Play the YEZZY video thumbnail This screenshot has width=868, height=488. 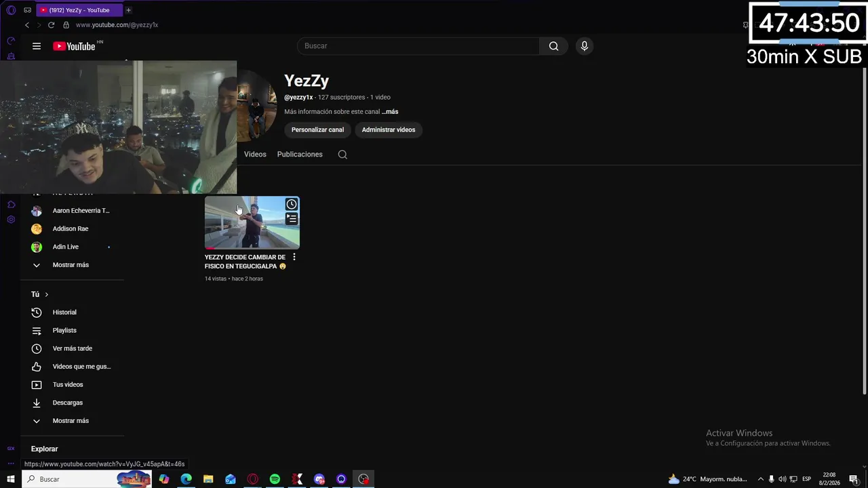[x=252, y=223]
